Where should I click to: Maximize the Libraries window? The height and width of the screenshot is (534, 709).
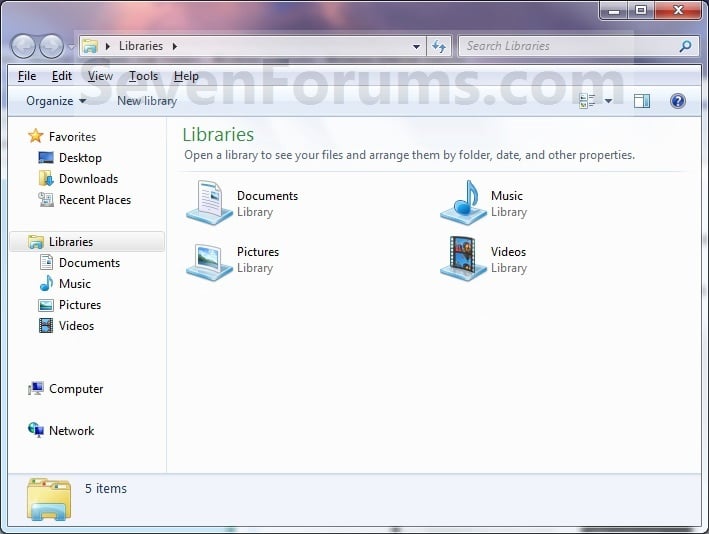pos(641,10)
